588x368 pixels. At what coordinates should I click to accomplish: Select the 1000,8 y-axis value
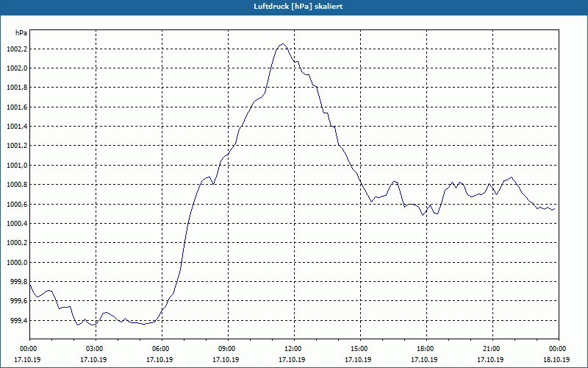pos(17,185)
